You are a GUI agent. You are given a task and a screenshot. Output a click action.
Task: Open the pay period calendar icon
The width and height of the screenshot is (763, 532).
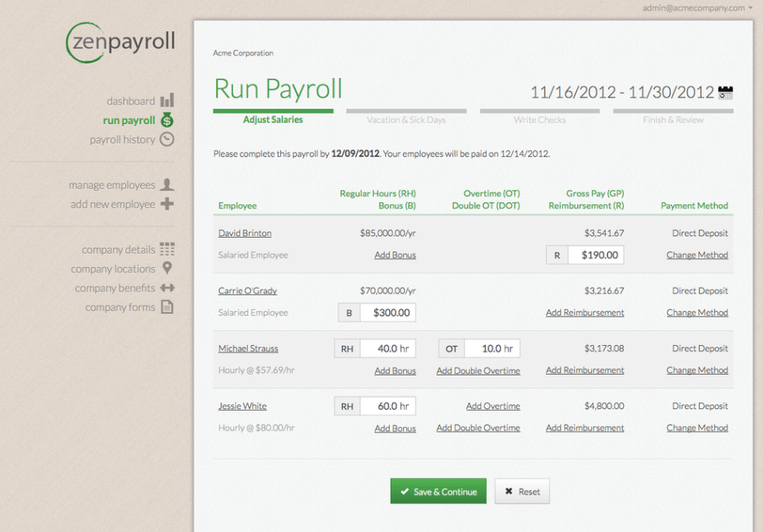(x=725, y=92)
